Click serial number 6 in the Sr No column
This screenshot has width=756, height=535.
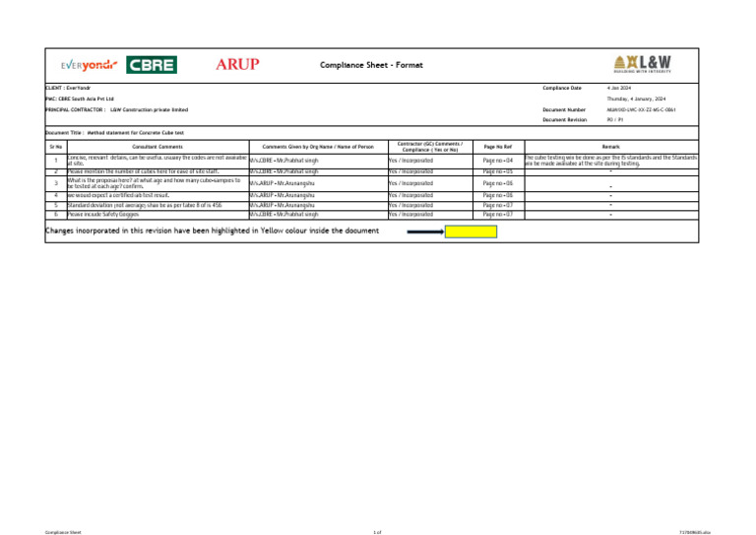(56, 214)
